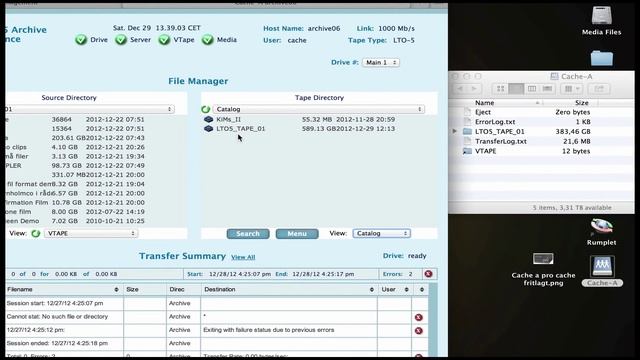The image size is (640, 360).
Task: Click the Finder share toolbar button
Action: 599,89
